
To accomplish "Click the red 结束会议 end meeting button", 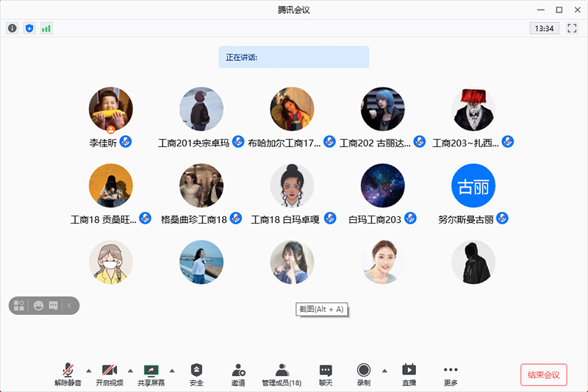I will coord(544,374).
